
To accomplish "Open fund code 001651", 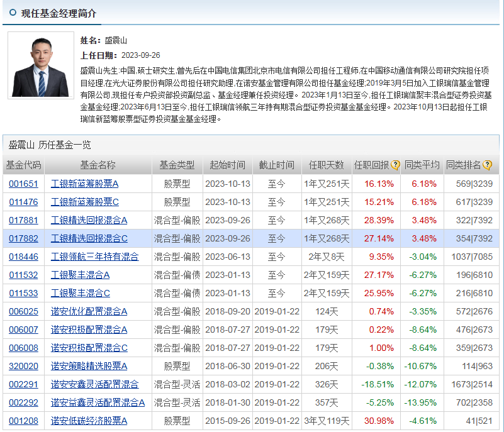I will pos(23,184).
